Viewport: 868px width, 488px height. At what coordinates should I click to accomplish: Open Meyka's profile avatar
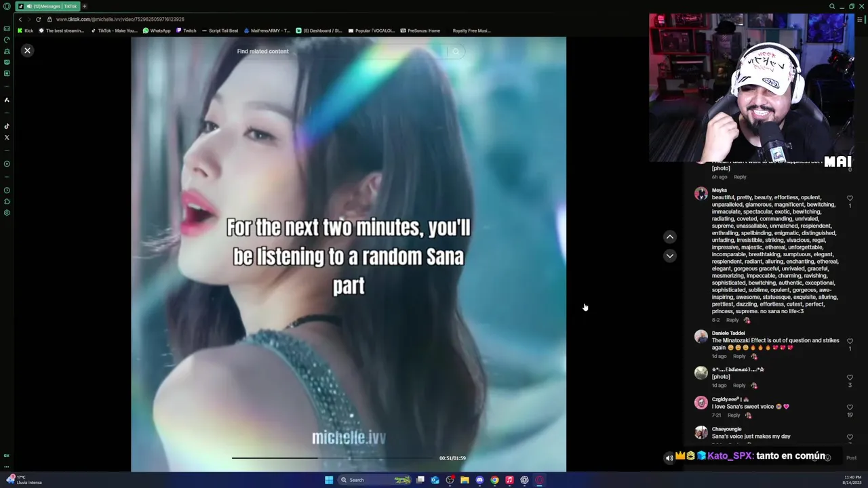click(x=701, y=194)
